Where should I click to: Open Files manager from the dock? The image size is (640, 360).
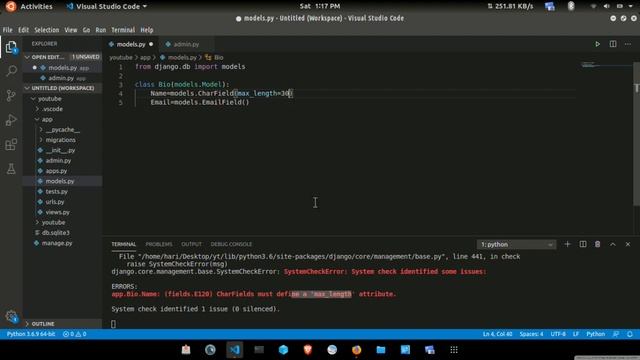click(x=381, y=350)
